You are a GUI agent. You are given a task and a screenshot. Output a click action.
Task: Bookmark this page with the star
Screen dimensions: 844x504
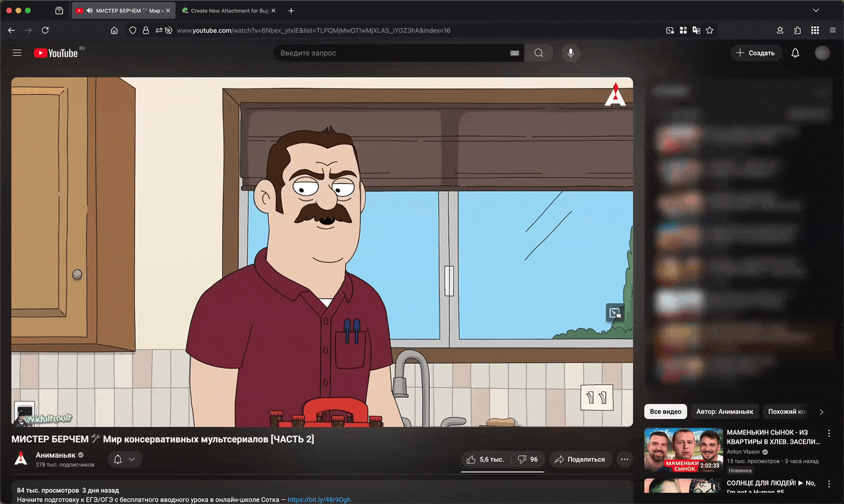point(710,30)
